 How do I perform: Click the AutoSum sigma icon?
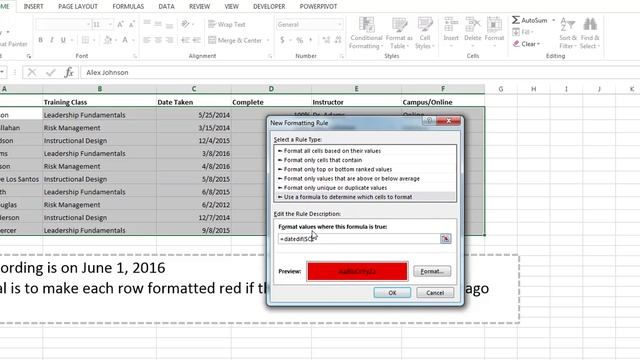tap(516, 20)
